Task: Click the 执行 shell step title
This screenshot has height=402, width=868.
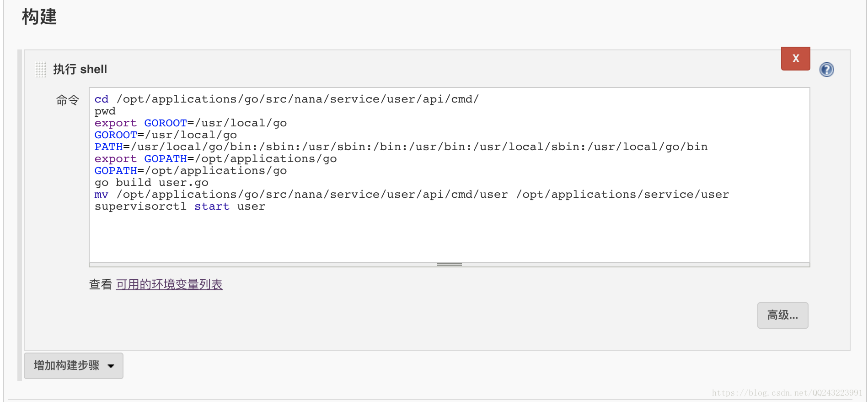Action: coord(80,70)
